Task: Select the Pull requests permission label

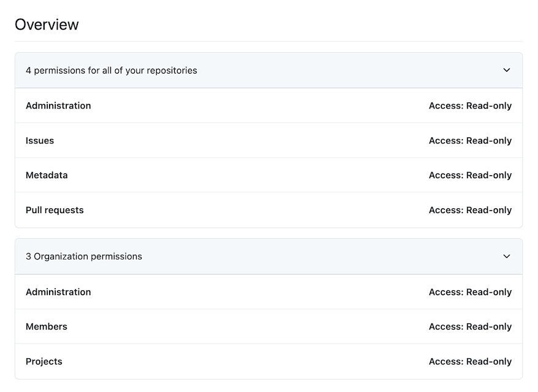Action: coord(55,210)
